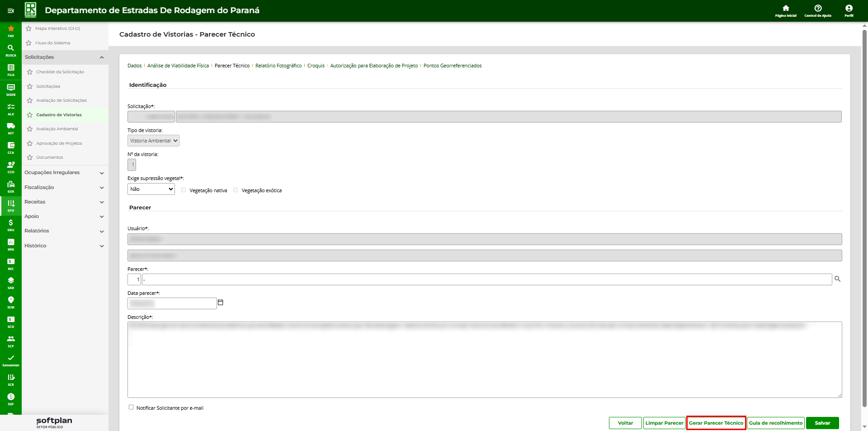Favorite the Cadastro de Vistorias star
This screenshot has width=868, height=431.
tap(30, 115)
